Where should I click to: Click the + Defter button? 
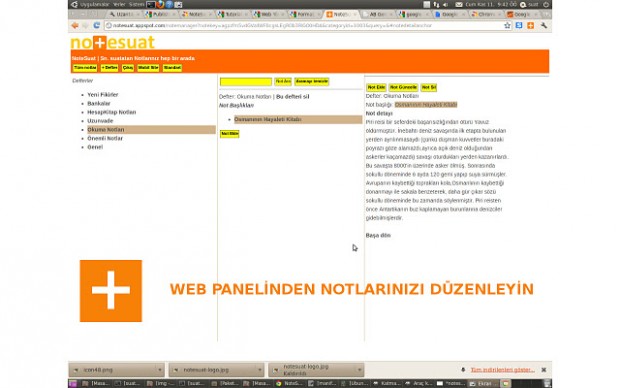110,68
